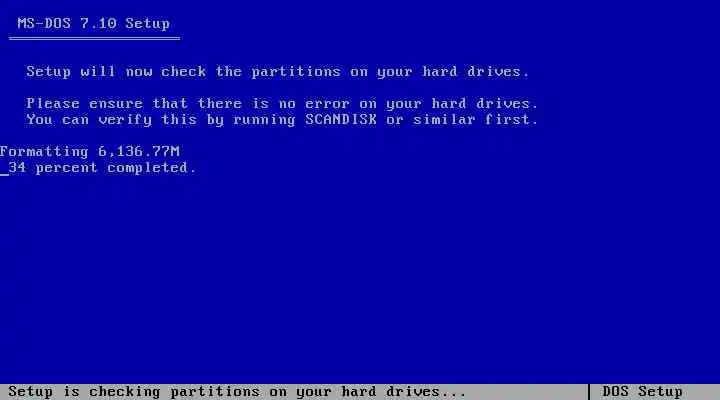Click the 'Please ensure that there is no error' line
The height and width of the screenshot is (400, 720).
click(282, 103)
